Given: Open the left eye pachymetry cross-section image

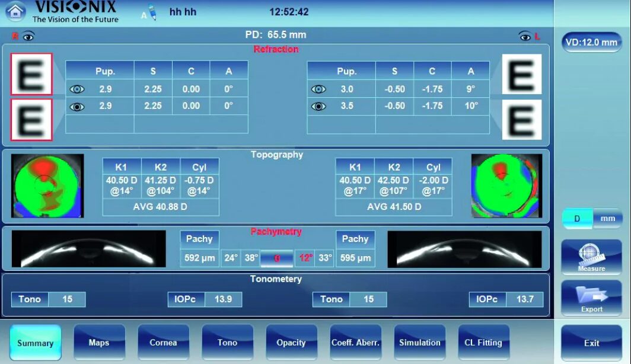Looking at the screenshot, I should 464,249.
